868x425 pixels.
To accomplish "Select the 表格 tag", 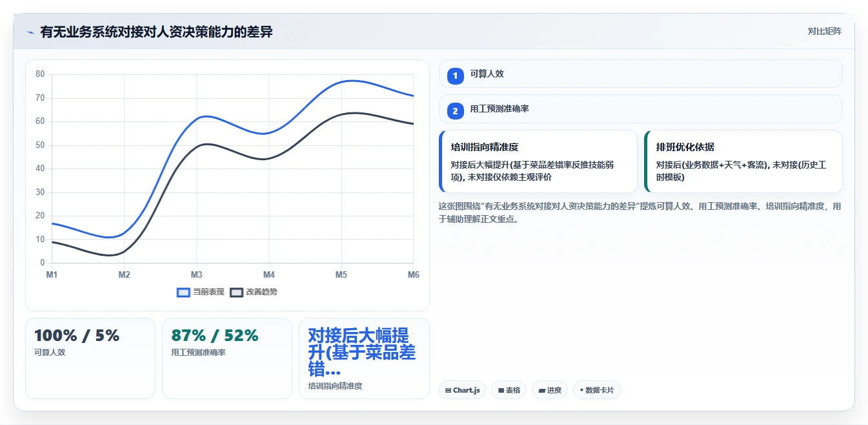I will pyautogui.click(x=509, y=390).
